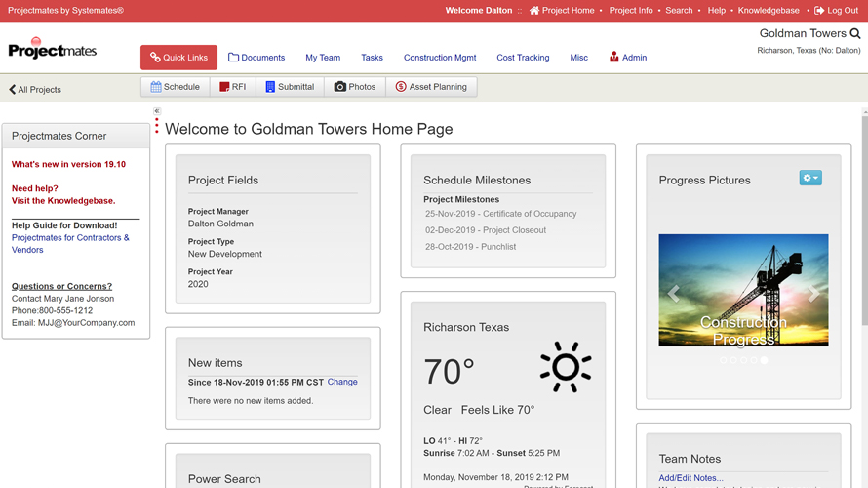Click the New Development project type value
The width and height of the screenshot is (868, 488).
pos(224,254)
